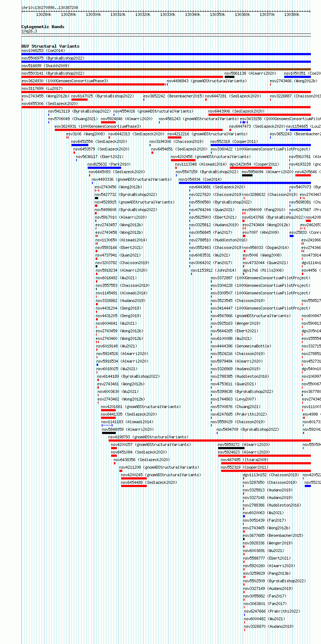Click the nsv5503141 (ByrskaBishop2022) label

click(x=53, y=73)
